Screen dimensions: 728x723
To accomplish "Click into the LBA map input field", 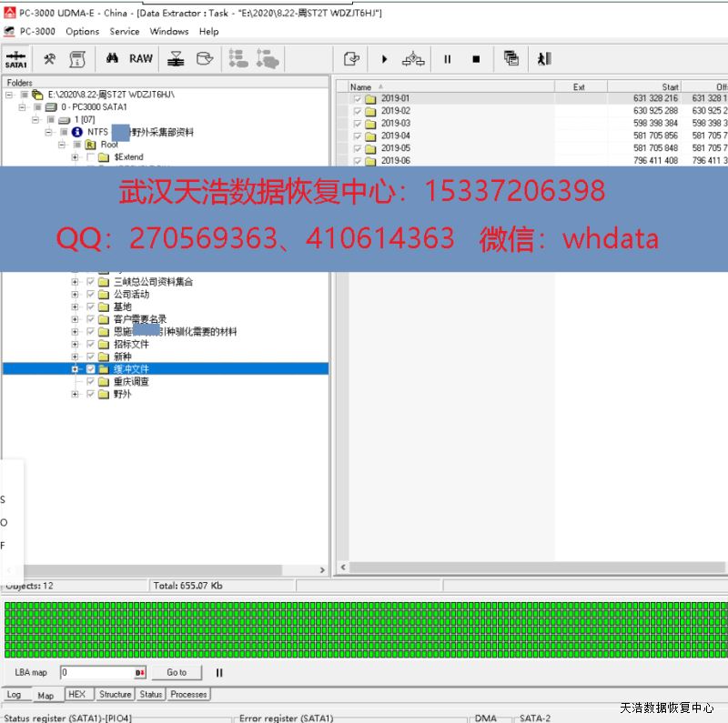I will tap(96, 673).
